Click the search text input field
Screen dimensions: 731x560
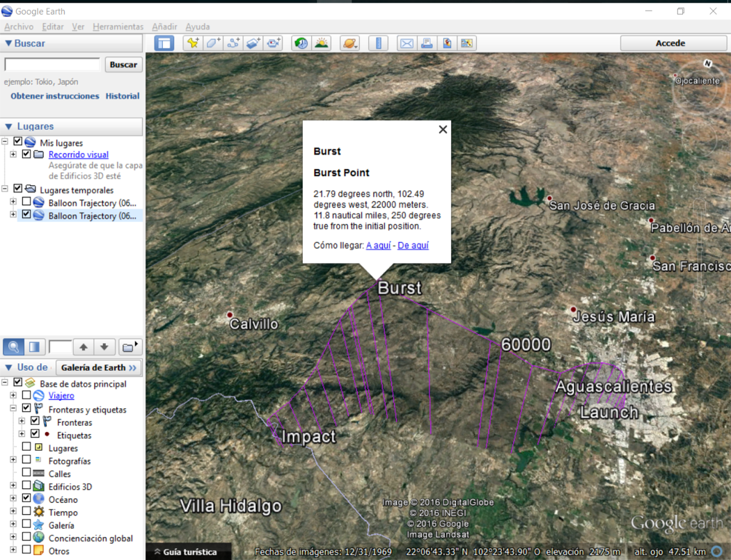(x=52, y=64)
